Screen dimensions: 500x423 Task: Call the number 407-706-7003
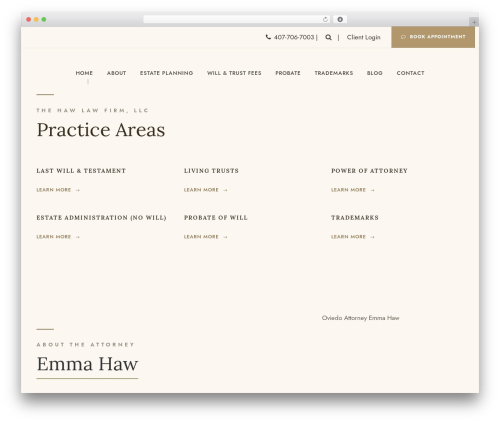pos(294,37)
